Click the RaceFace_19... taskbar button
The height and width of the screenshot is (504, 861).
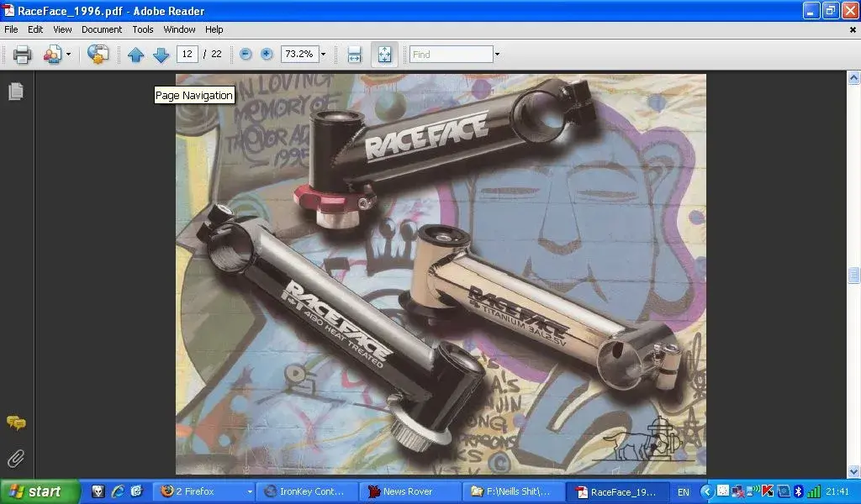[x=618, y=491]
